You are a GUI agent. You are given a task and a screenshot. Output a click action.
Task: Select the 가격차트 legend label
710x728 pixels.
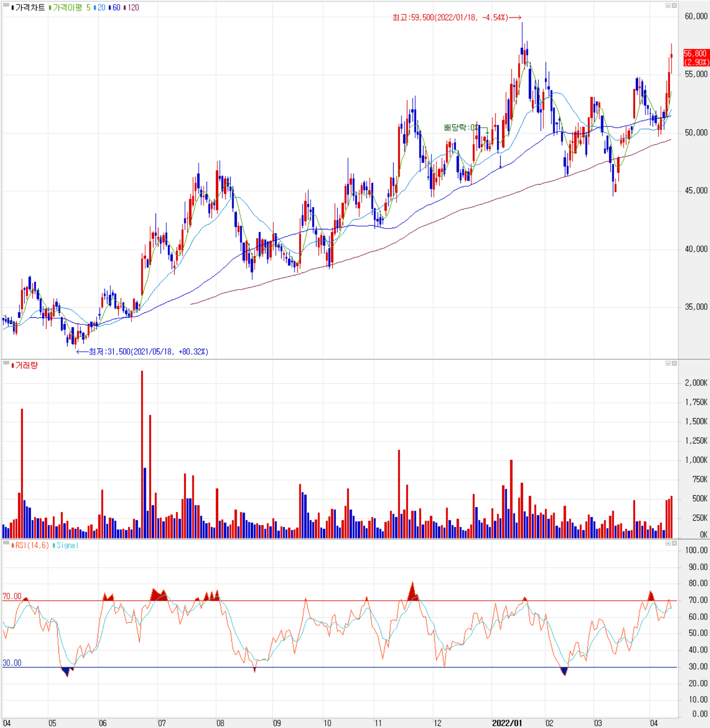[30, 7]
